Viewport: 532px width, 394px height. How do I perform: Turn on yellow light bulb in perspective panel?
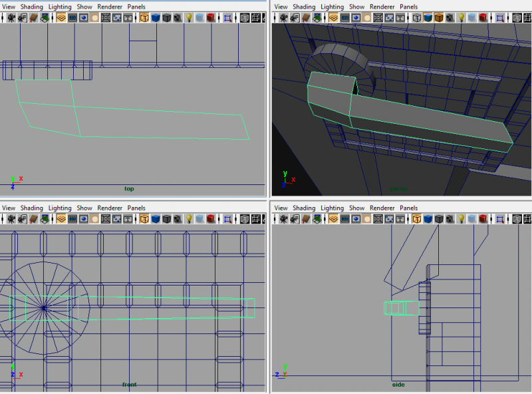(x=460, y=18)
